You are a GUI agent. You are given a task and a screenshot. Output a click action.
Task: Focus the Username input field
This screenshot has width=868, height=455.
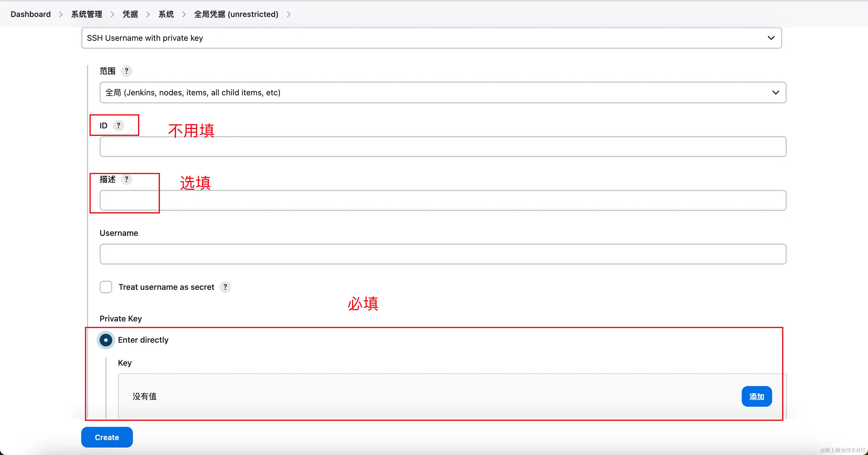pos(443,254)
